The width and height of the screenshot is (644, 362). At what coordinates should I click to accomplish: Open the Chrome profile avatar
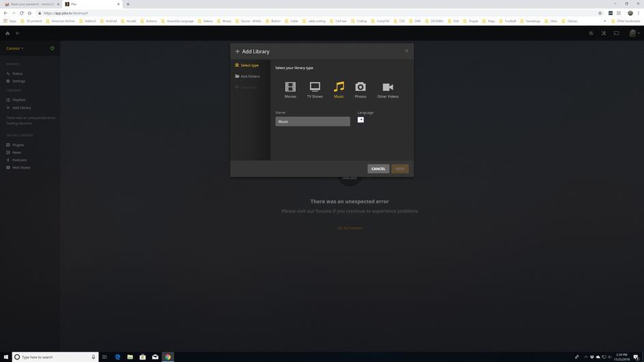630,13
